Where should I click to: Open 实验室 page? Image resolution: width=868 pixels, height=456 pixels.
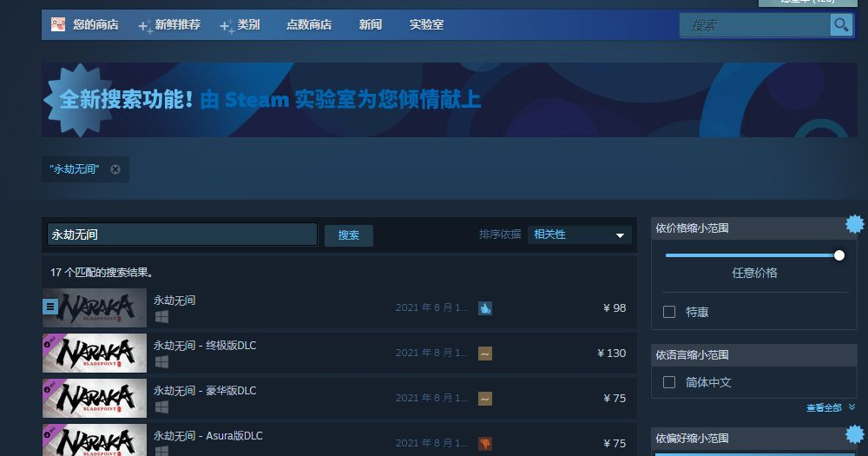[426, 24]
